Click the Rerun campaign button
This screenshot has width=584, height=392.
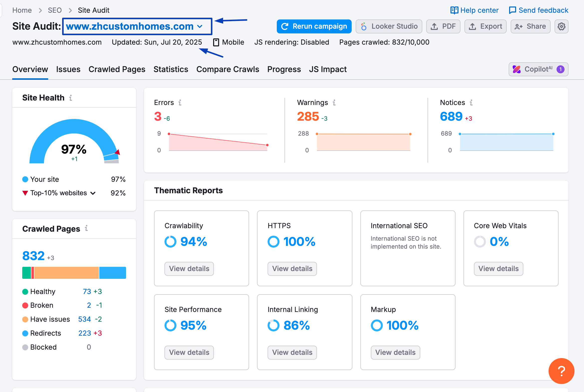tap(314, 26)
